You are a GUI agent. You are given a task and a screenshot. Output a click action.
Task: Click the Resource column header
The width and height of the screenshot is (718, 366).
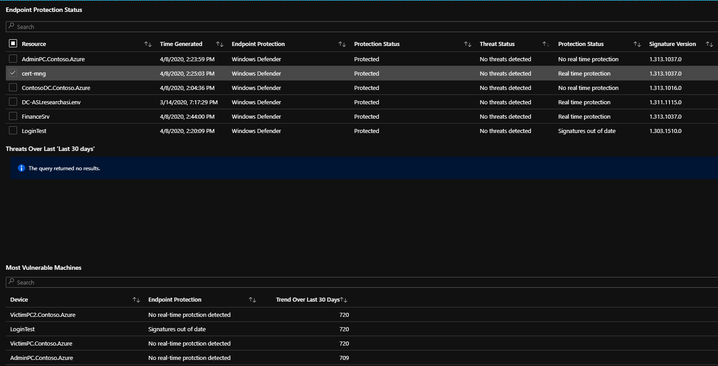click(x=34, y=44)
